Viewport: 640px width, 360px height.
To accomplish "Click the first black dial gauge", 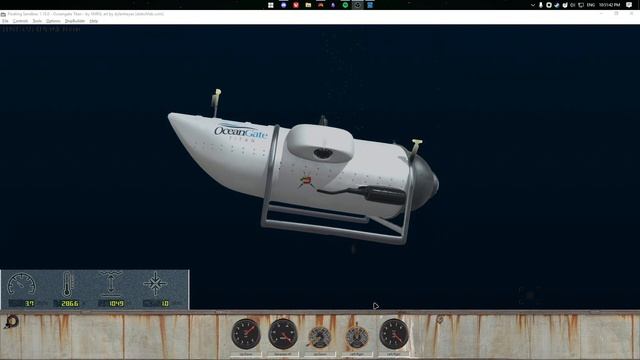I will click(246, 334).
